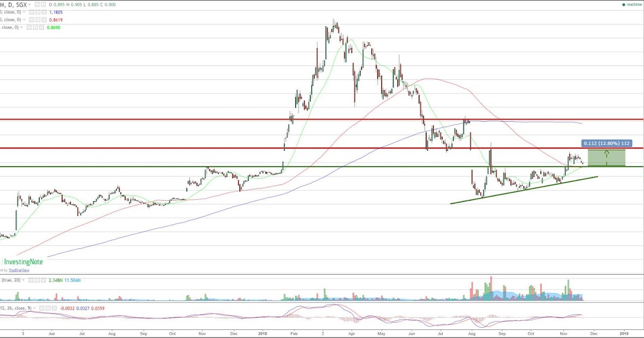Remove the MACD indicator with its X icon

[x=54, y=308]
